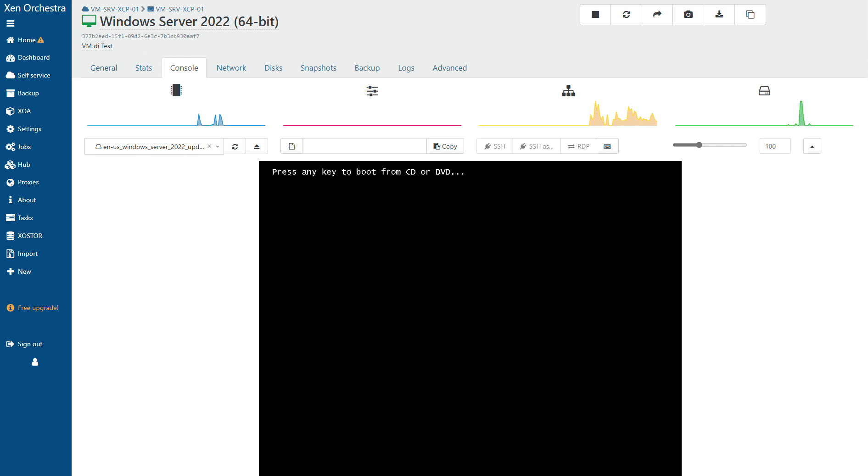Click the VM UUID text
Screen dimensions: 868x476
tap(141, 36)
